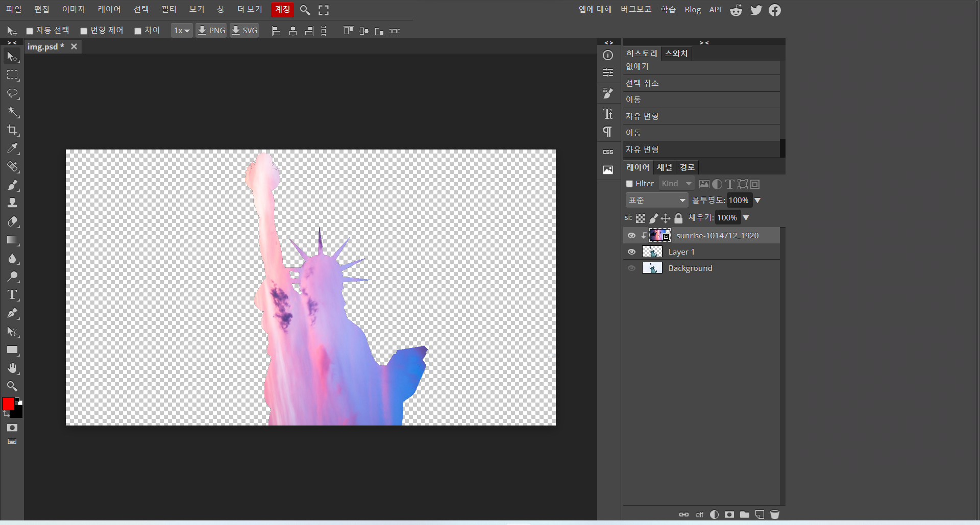This screenshot has height=525, width=980.
Task: Create a new folder in layers panel
Action: coord(745,514)
